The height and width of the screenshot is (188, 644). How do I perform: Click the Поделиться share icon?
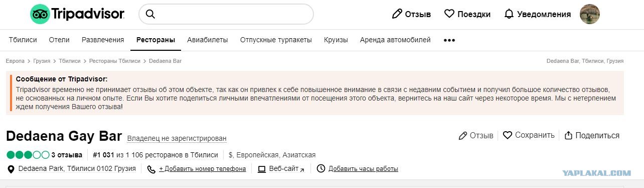point(568,135)
